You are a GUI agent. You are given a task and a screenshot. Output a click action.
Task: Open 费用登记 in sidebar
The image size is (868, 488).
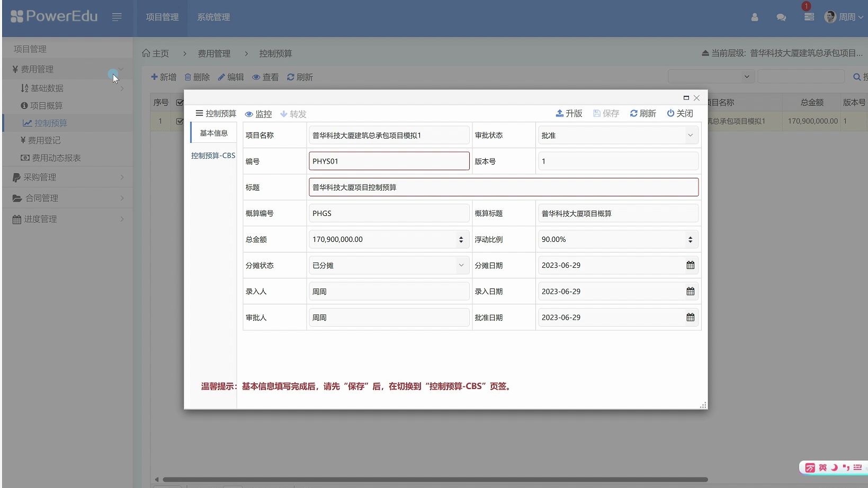pyautogui.click(x=40, y=140)
